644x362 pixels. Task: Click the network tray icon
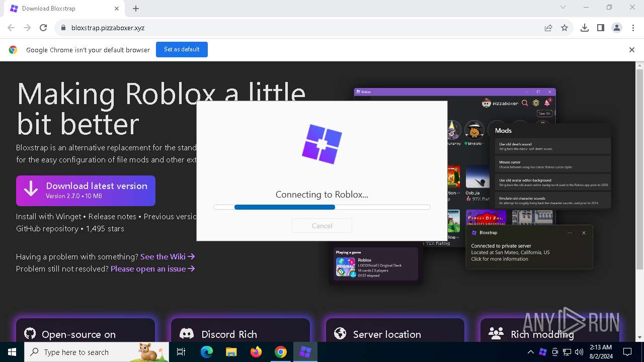567,352
